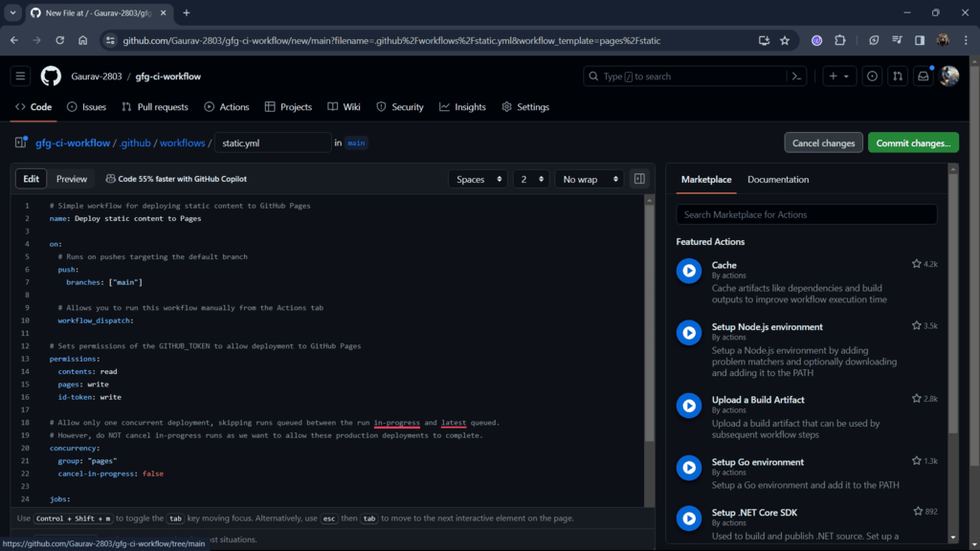
Task: Switch to the Preview tab
Action: pyautogui.click(x=72, y=179)
